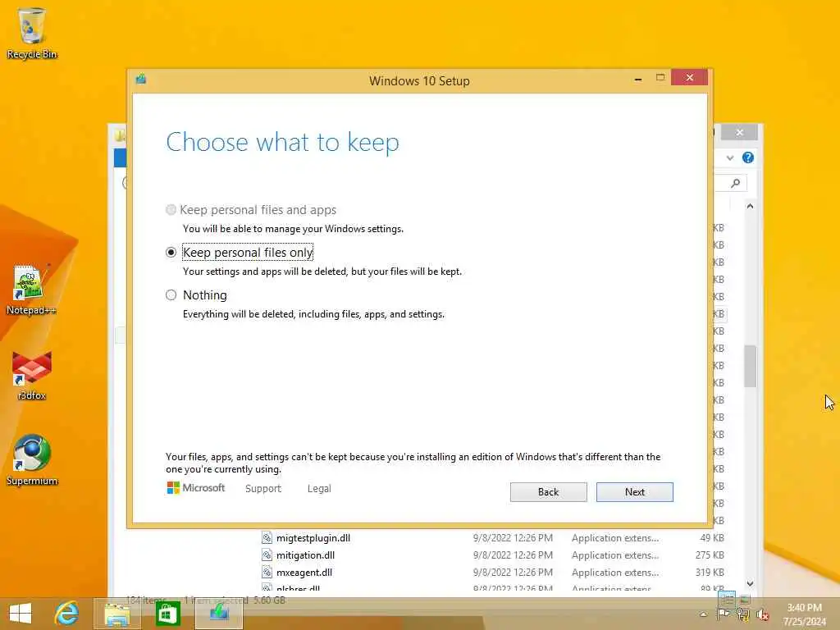Click the Back button in Setup
Screen dimensions: 840x630
coord(549,492)
